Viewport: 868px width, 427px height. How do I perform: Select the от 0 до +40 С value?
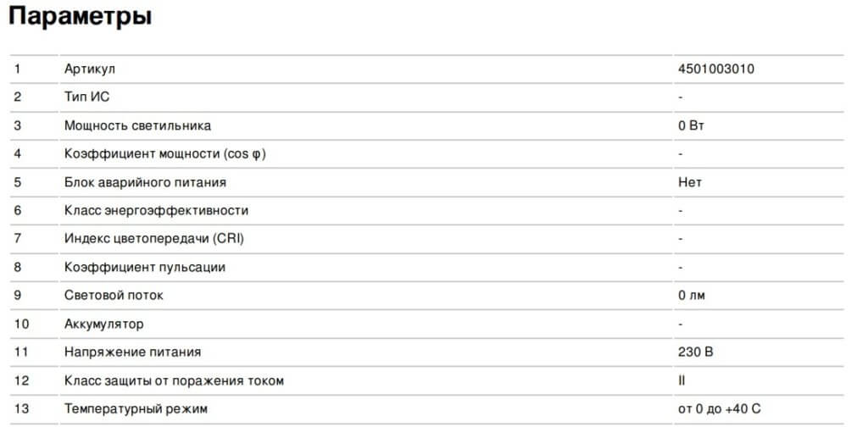coord(720,409)
